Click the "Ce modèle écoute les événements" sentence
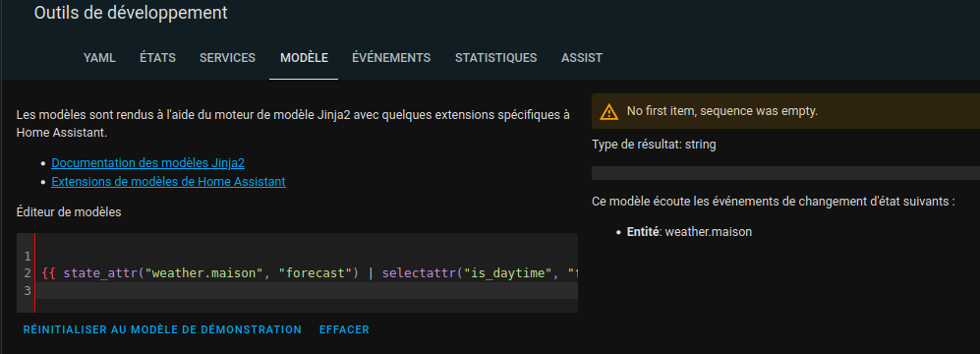 point(774,202)
